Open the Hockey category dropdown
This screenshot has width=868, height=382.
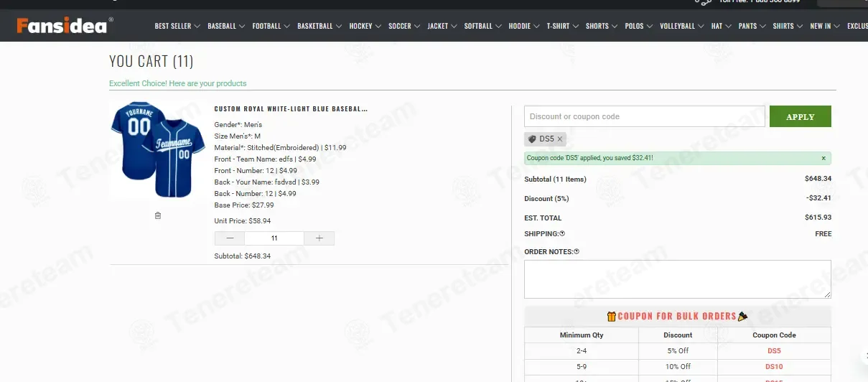tap(365, 26)
